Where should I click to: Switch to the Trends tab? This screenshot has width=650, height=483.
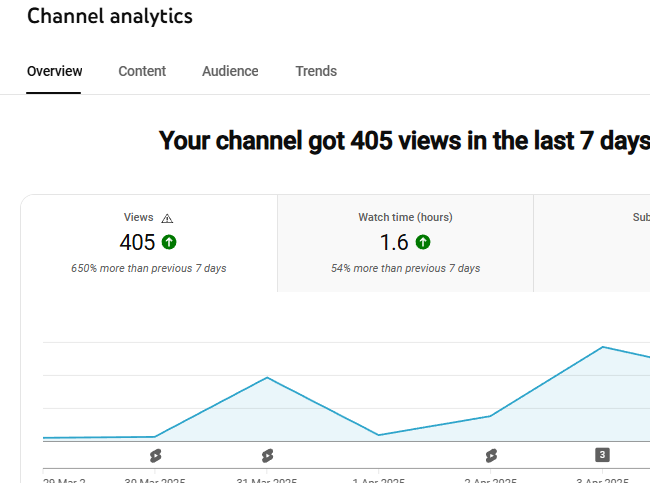(x=316, y=71)
